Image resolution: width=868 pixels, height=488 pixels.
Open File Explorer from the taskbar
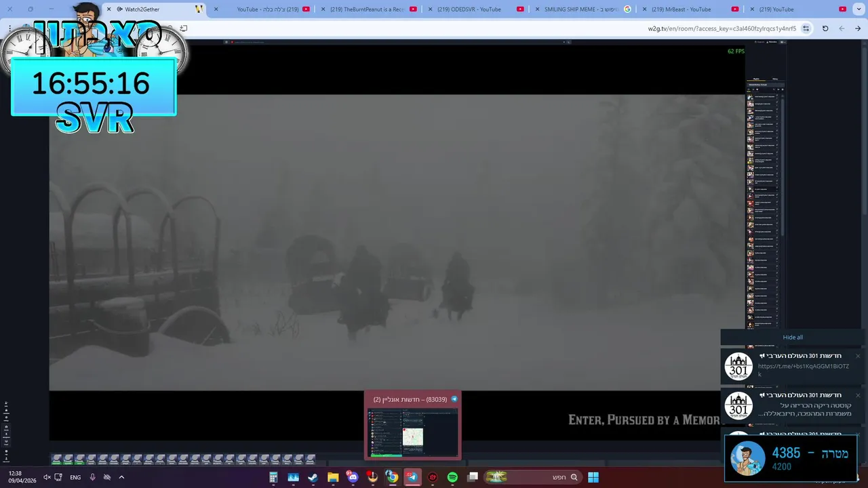point(333,477)
